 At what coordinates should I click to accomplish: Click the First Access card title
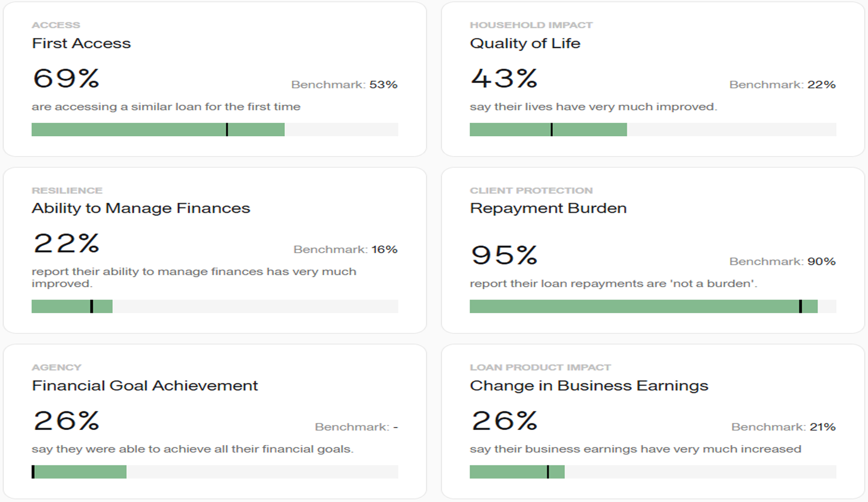click(x=81, y=43)
